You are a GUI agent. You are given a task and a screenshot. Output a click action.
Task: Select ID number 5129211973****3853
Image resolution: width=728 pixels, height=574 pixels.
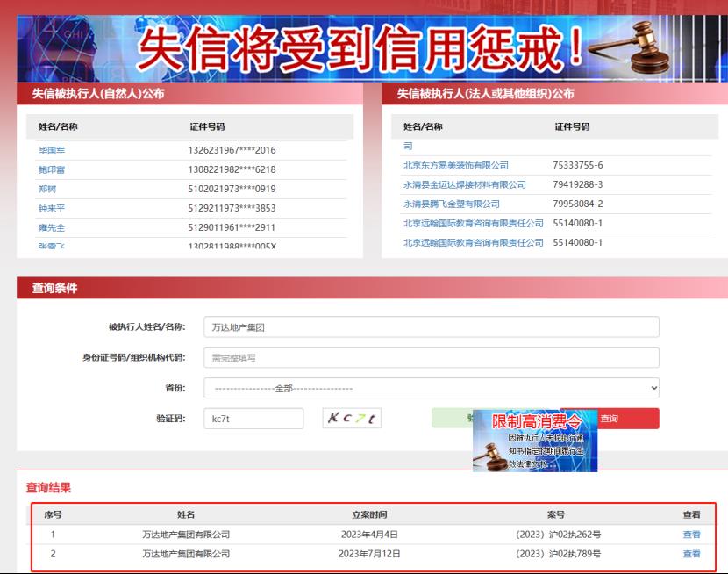(x=232, y=209)
